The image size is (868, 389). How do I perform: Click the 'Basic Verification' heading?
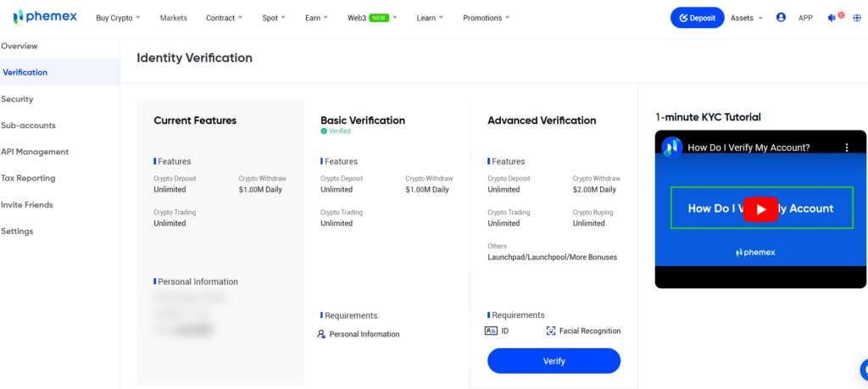coord(363,120)
